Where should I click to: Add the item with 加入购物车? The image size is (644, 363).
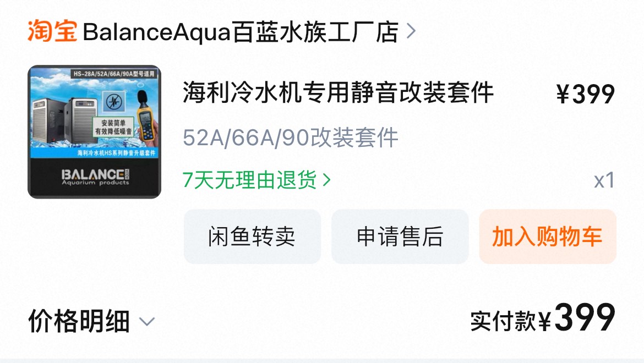(x=548, y=237)
